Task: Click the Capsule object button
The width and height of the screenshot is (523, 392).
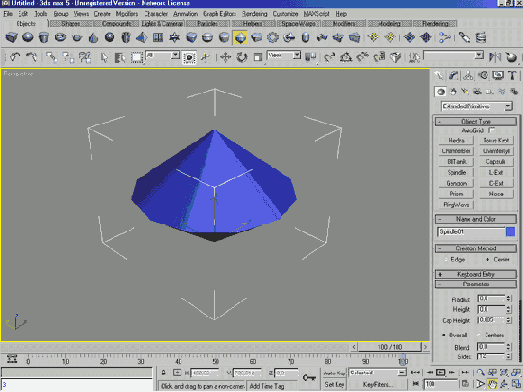Action: [496, 162]
